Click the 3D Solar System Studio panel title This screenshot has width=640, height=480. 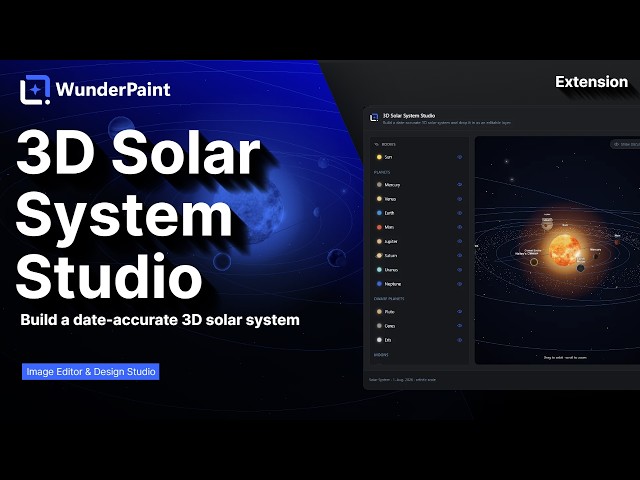[x=409, y=116]
